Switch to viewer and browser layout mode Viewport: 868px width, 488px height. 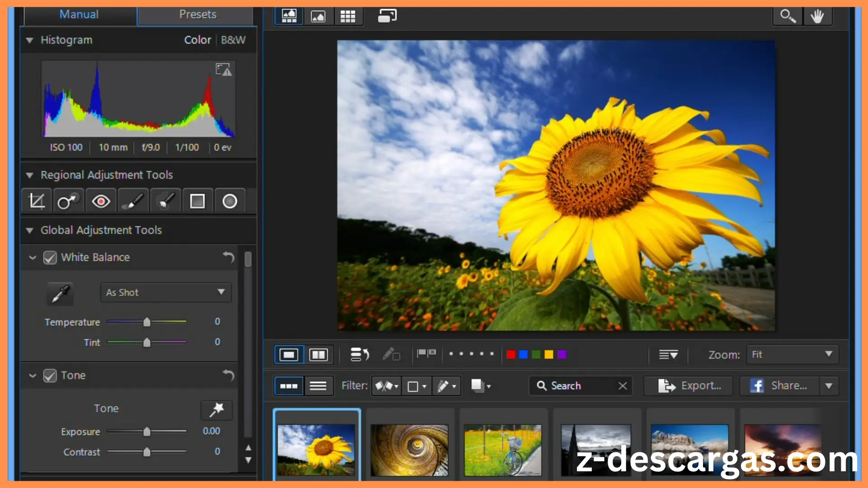tap(289, 16)
